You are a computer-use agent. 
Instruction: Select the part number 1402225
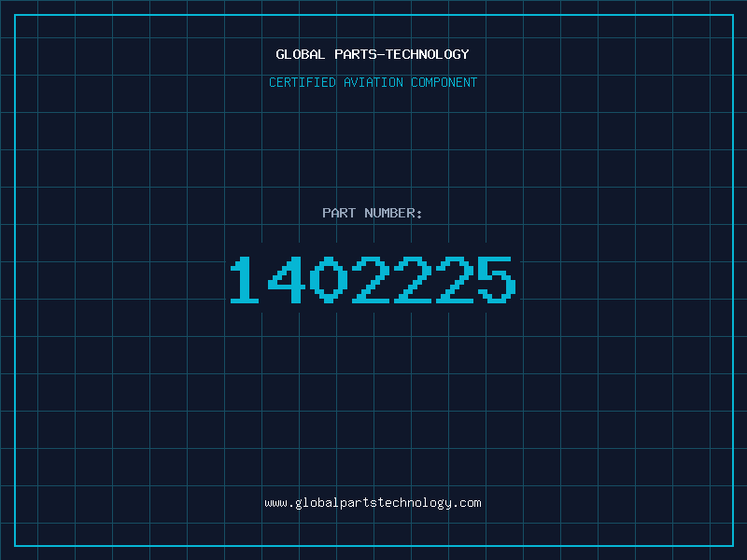click(x=373, y=279)
